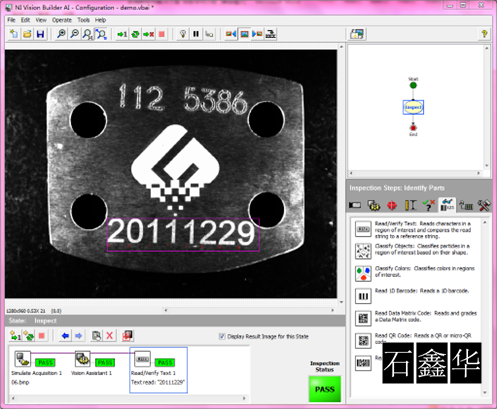
Task: Open the Operate menu
Action: [x=62, y=20]
